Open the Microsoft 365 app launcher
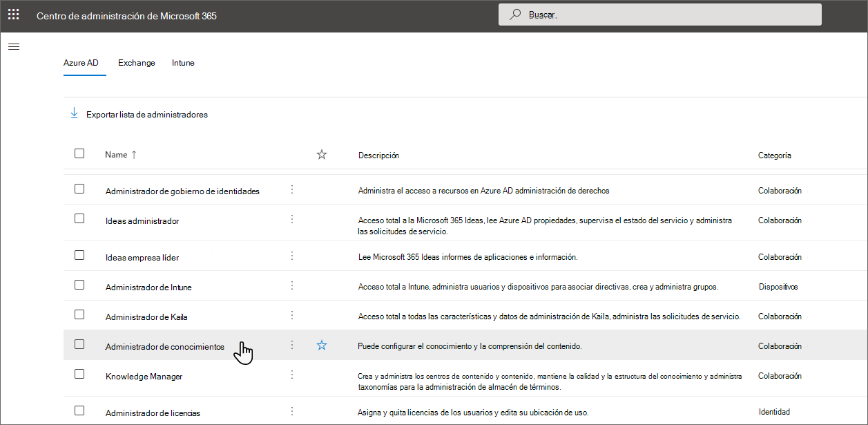Viewport: 868px width, 425px height. [x=13, y=14]
